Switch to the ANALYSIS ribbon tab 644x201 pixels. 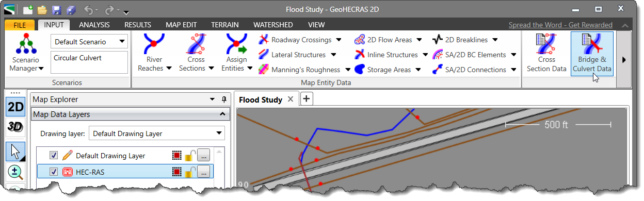pyautogui.click(x=94, y=25)
